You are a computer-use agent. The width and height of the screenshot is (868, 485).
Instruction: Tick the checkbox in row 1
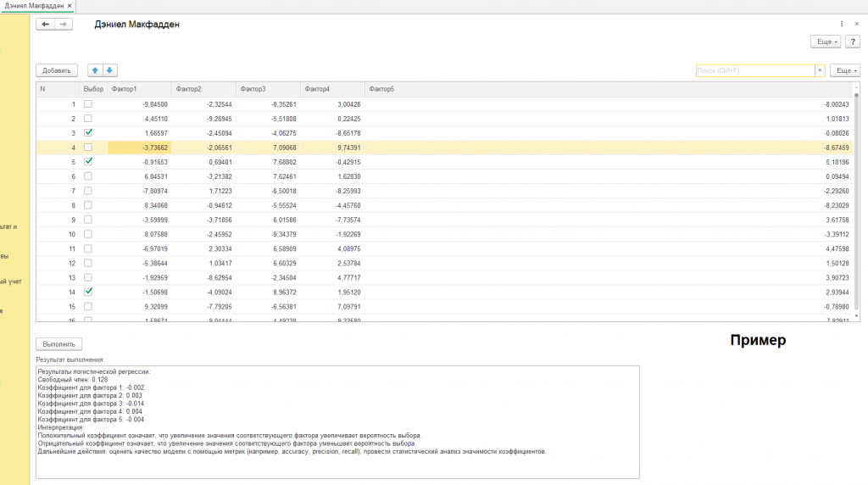pos(88,104)
